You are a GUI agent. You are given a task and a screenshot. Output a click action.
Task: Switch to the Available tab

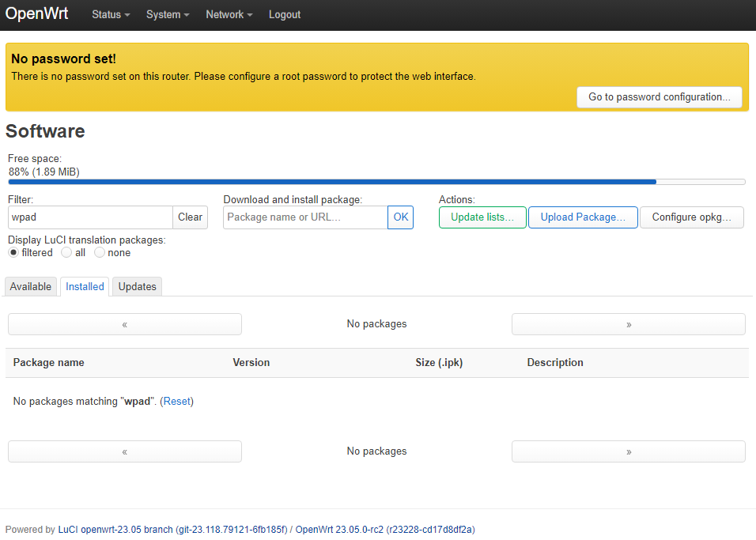click(x=30, y=286)
